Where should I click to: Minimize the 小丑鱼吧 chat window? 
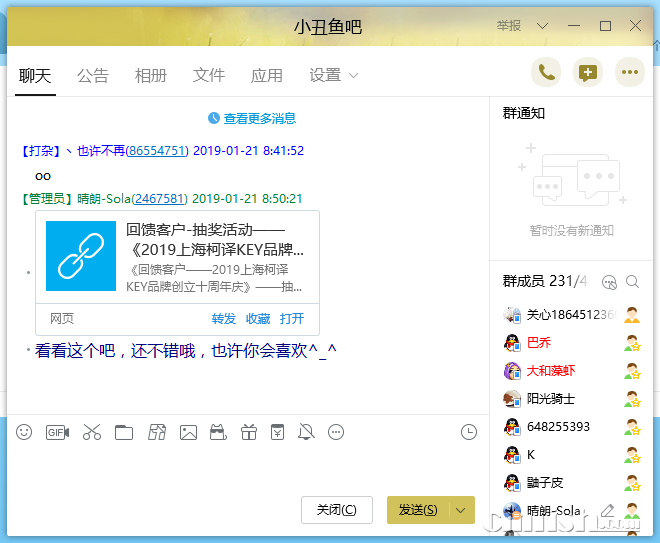coord(574,26)
